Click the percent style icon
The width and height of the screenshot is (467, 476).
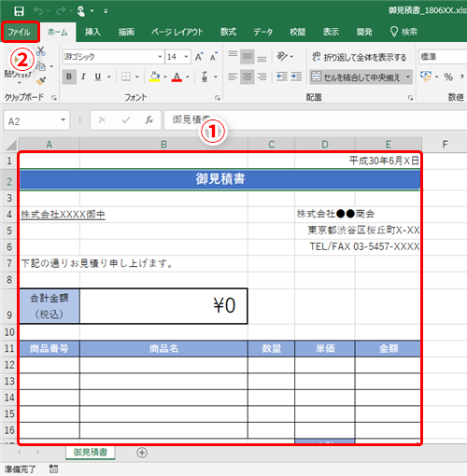click(x=448, y=77)
